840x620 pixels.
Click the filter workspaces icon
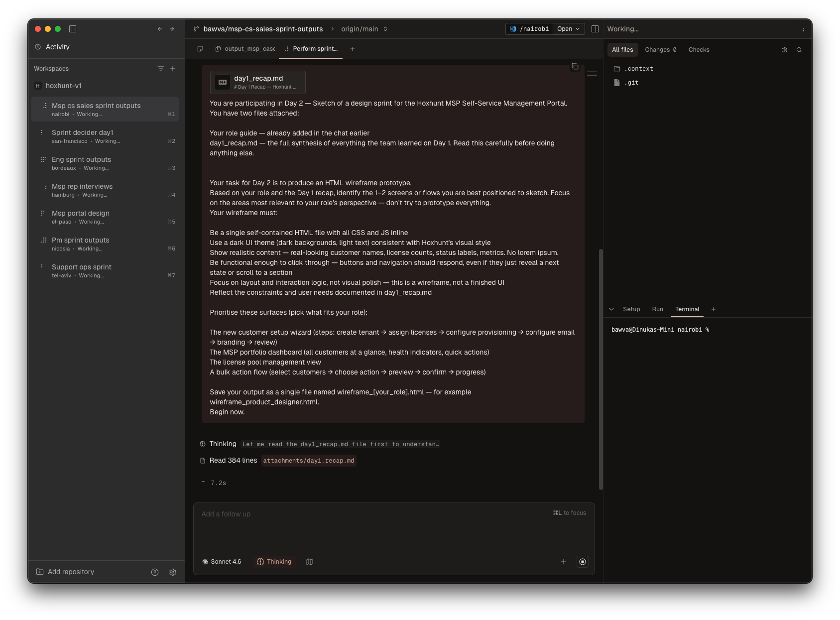click(160, 69)
